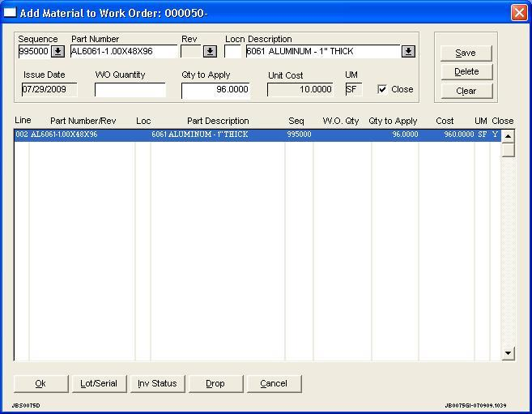Open Lot/Serial dialog
Screen dimensions: 532x414
click(99, 383)
